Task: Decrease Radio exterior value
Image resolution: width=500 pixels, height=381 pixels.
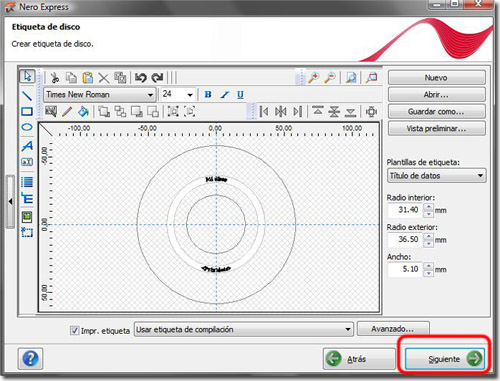Action: (428, 243)
